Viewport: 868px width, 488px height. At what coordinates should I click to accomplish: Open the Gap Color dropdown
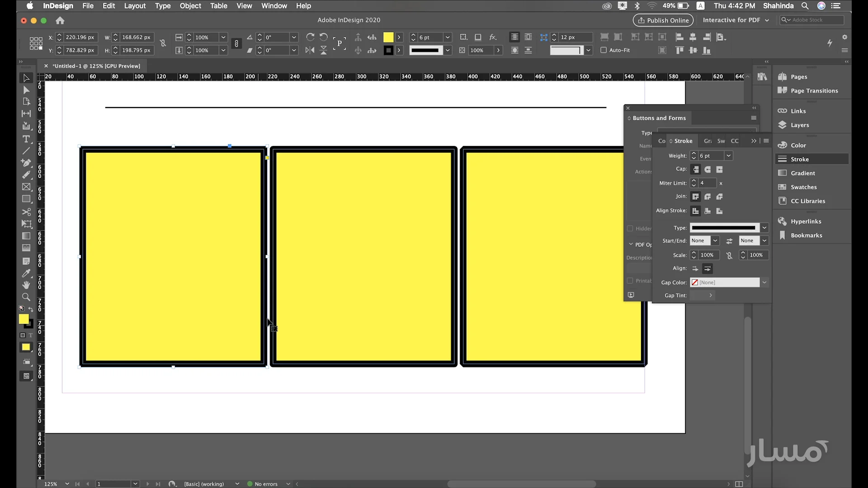coord(764,282)
